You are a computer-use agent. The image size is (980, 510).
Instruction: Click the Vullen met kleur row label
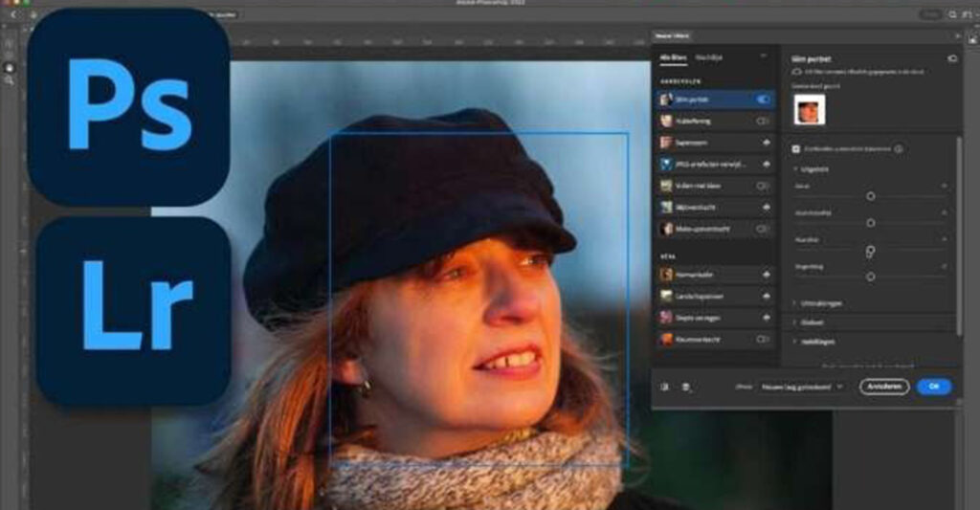[698, 186]
